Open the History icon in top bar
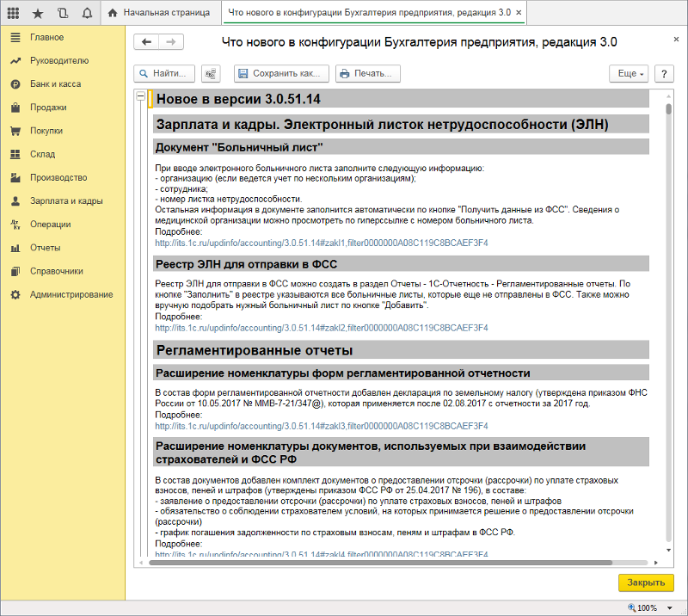 click(x=63, y=13)
